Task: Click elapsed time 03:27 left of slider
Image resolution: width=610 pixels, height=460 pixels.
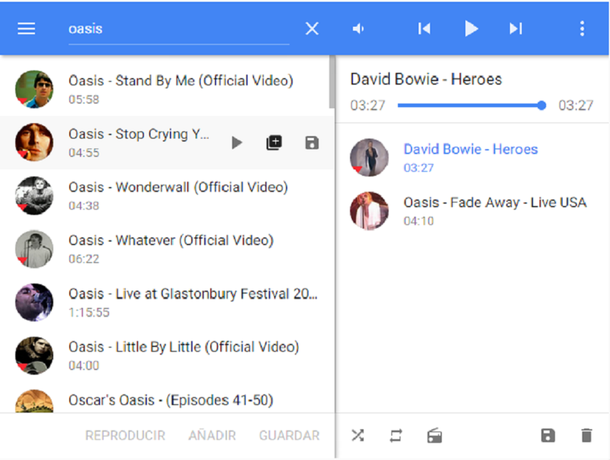Action: [x=368, y=105]
